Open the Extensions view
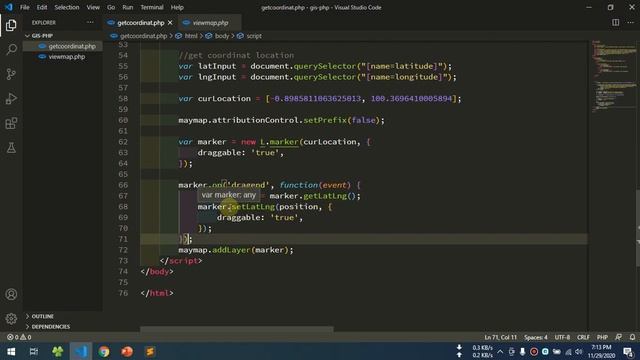 11,123
